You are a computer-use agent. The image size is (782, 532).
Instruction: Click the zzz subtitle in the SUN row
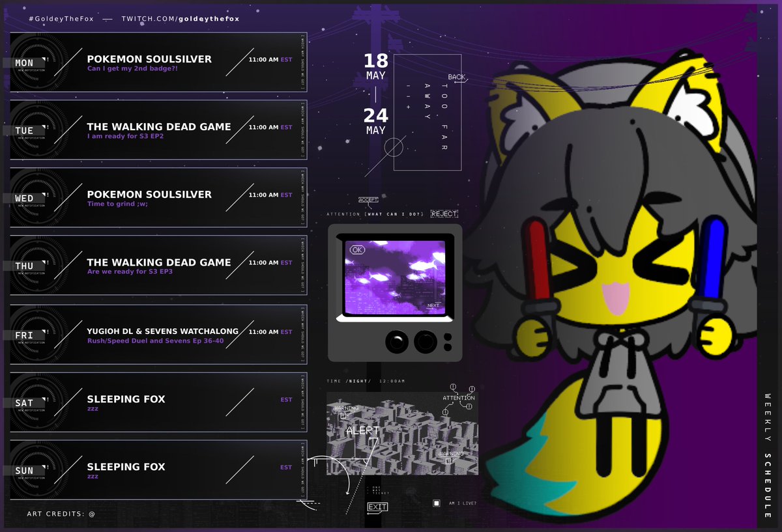pyautogui.click(x=93, y=476)
